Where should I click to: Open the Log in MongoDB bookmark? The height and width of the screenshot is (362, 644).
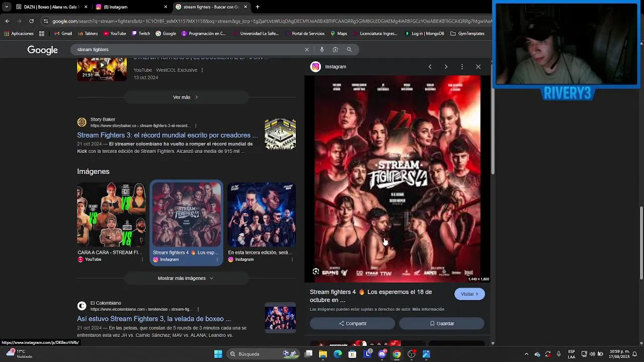click(424, 34)
